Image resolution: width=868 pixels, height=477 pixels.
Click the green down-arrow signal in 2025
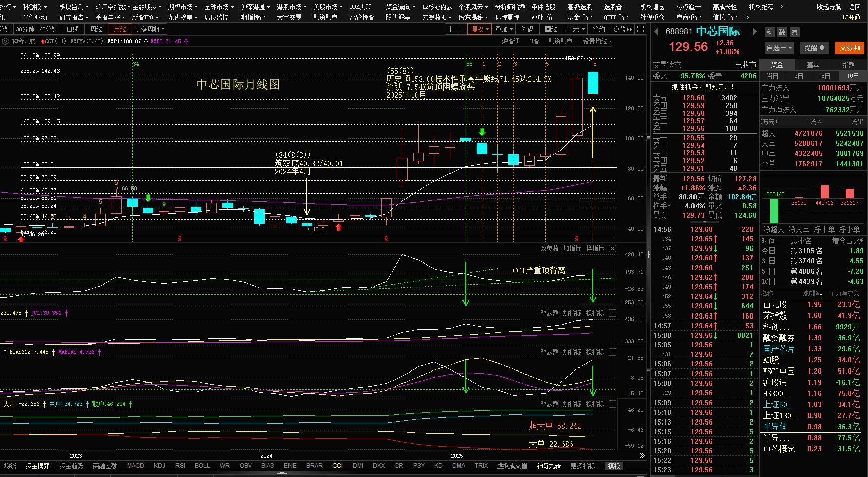coord(482,132)
